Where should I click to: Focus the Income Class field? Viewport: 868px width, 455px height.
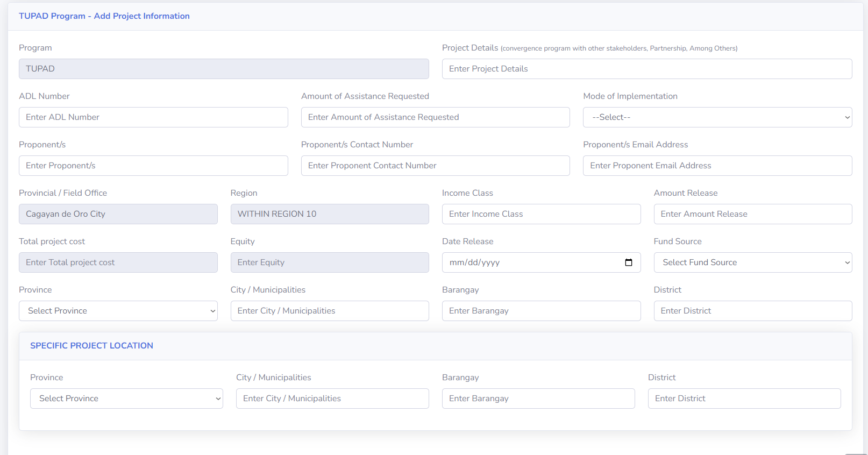tap(542, 214)
